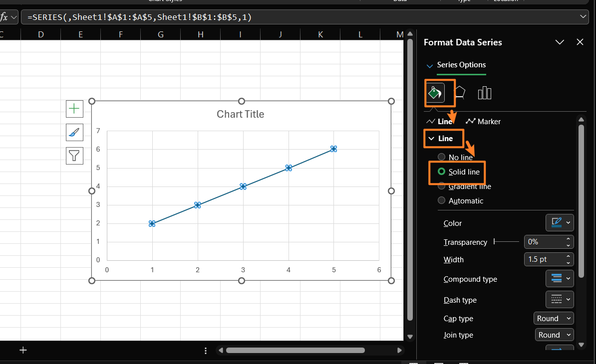Open the Effects pentagon tab
This screenshot has height=364, width=596.
(x=460, y=93)
